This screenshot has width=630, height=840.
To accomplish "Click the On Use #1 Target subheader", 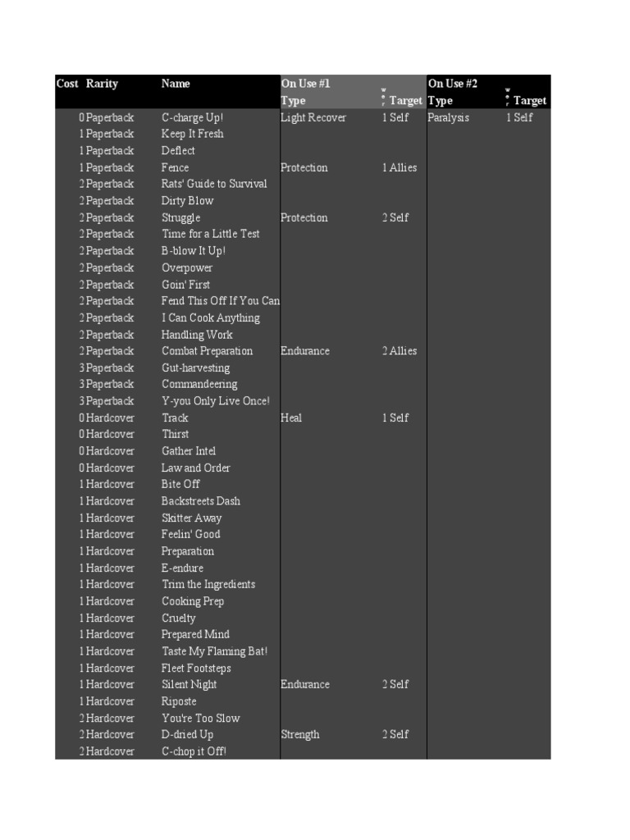I will click(406, 101).
